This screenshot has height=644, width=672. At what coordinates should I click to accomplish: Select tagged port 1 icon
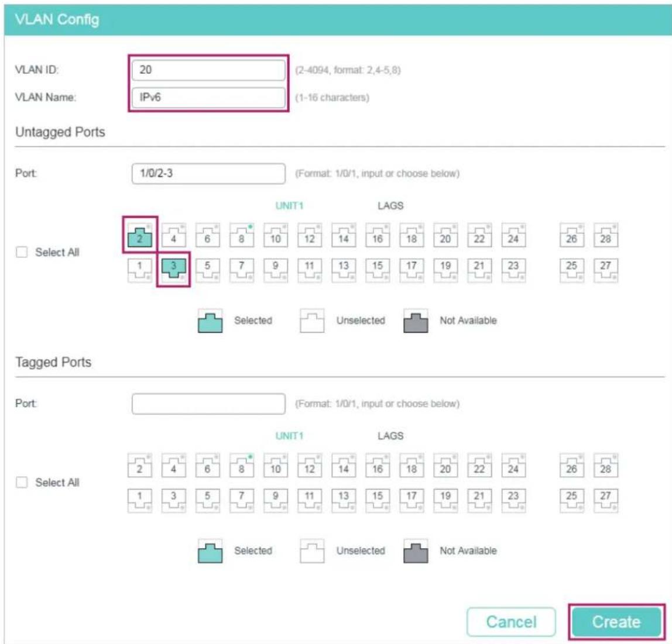tap(140, 500)
